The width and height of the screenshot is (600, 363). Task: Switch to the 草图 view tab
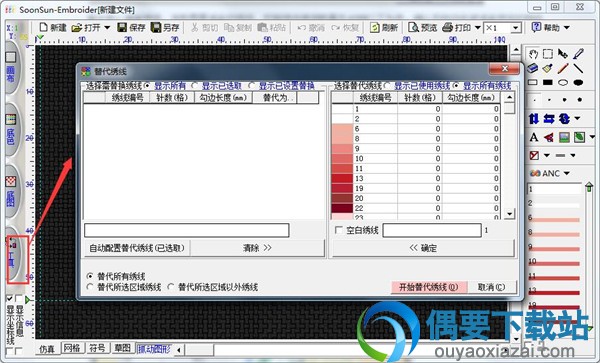pos(122,348)
